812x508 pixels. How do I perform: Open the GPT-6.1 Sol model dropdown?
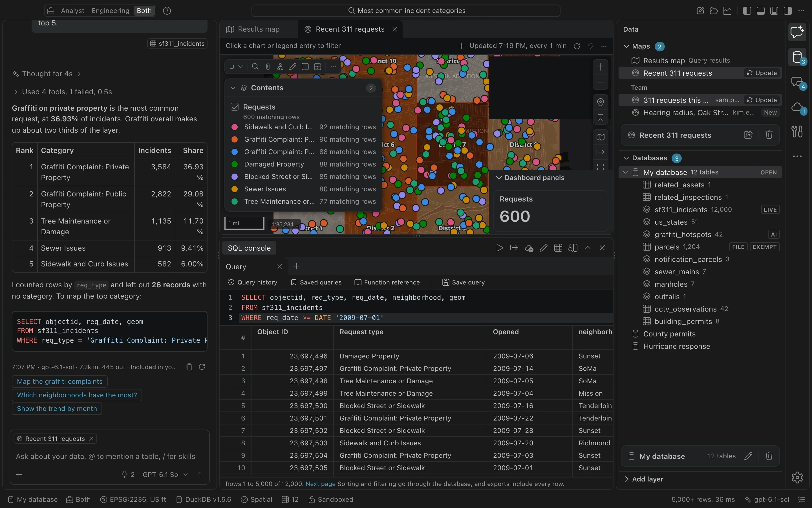click(x=165, y=474)
